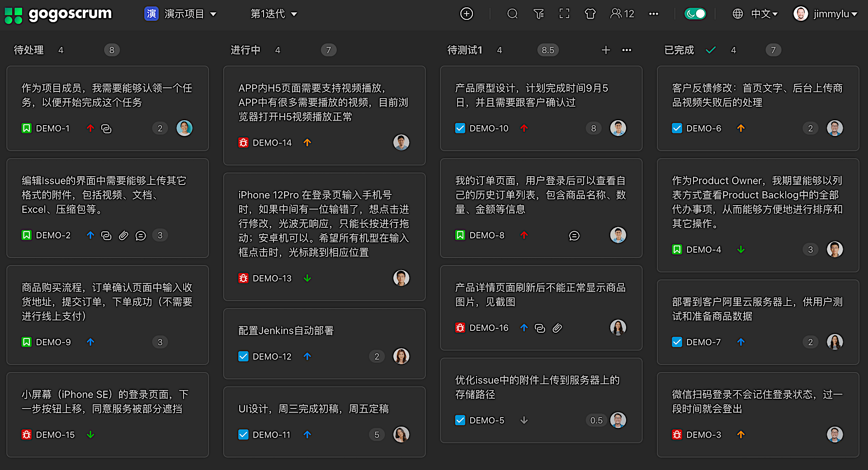The width and height of the screenshot is (868, 470).
Task: Add a card to 待测试1 column
Action: pyautogui.click(x=606, y=50)
